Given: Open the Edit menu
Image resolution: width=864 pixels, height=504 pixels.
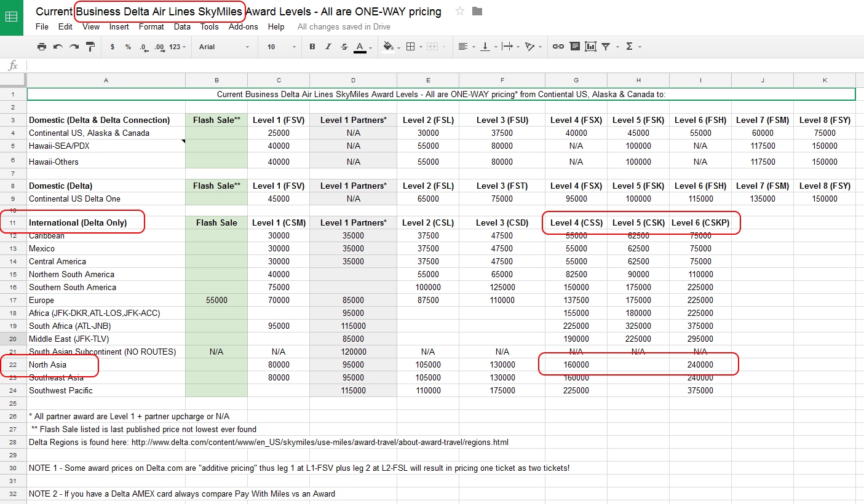Looking at the screenshot, I should pos(65,26).
